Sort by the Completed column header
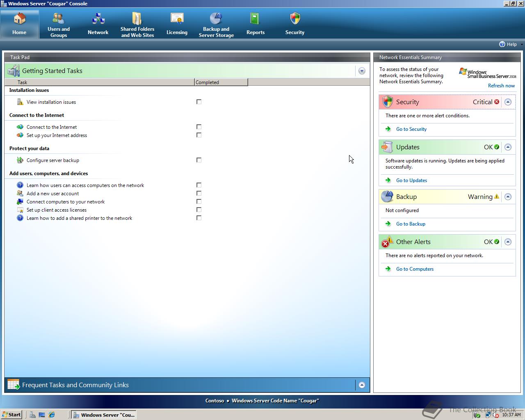Screen dimensions: 525x420 [x=221, y=82]
